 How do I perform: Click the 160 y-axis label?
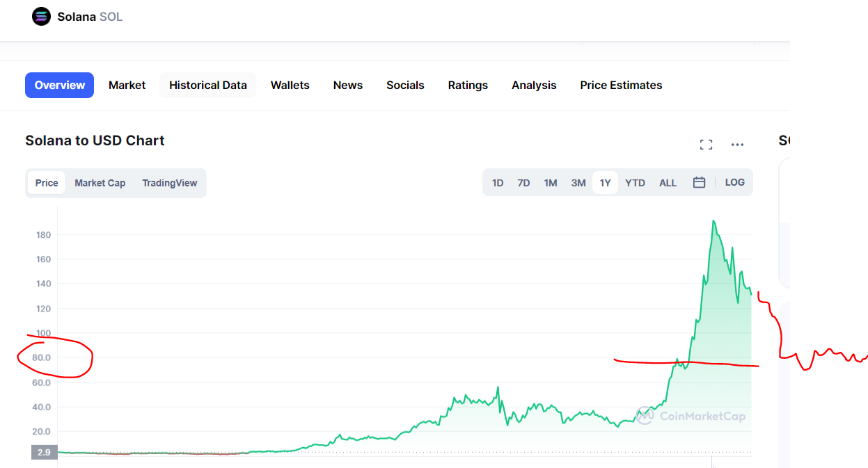coord(43,259)
